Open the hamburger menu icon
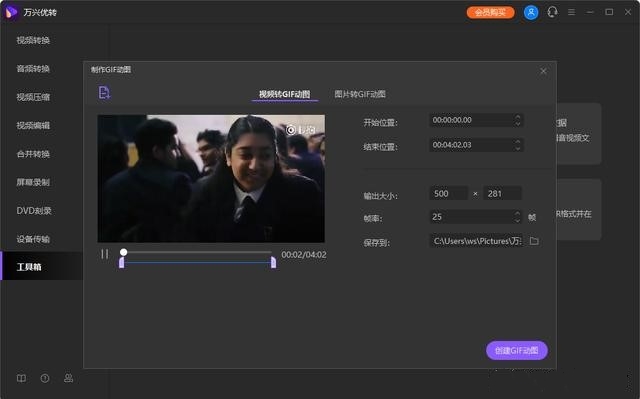The width and height of the screenshot is (640, 399). pos(571,12)
